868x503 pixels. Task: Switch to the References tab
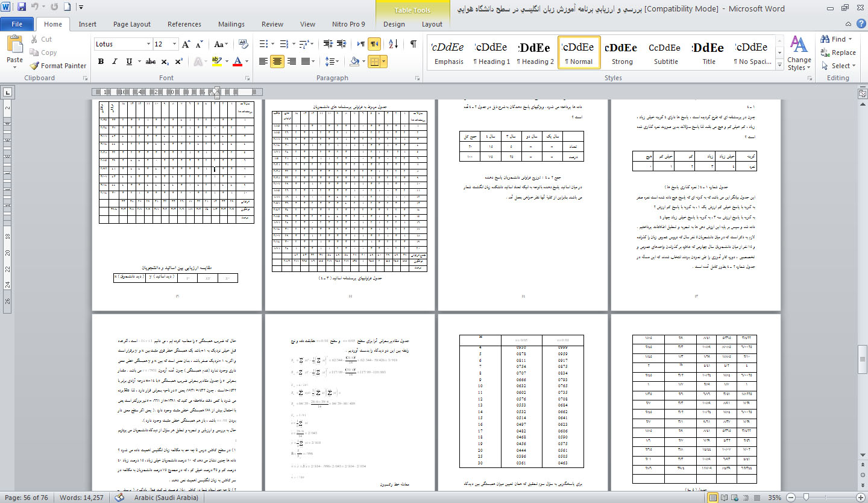(x=184, y=24)
